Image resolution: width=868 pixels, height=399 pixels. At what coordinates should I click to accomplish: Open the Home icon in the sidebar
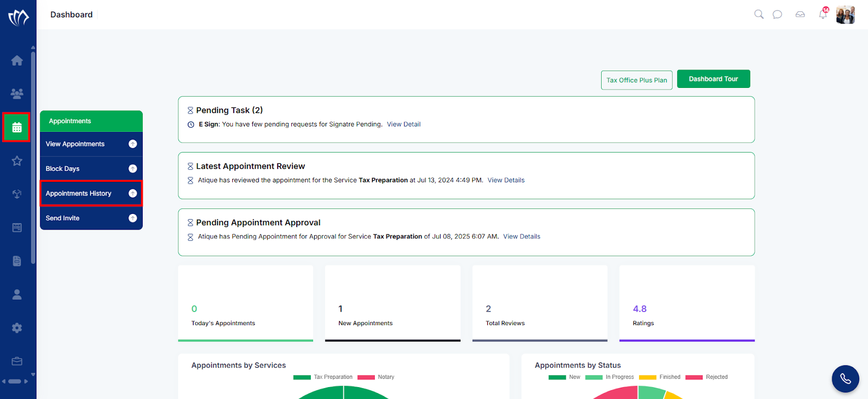coord(17,60)
